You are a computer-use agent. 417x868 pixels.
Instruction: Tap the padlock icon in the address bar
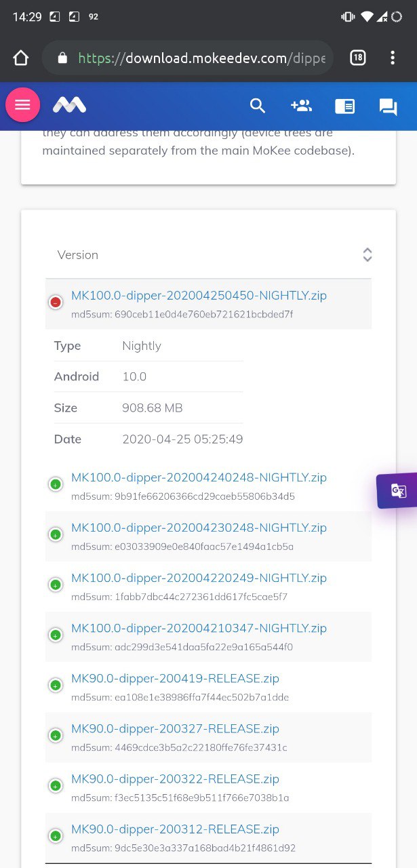[x=62, y=58]
